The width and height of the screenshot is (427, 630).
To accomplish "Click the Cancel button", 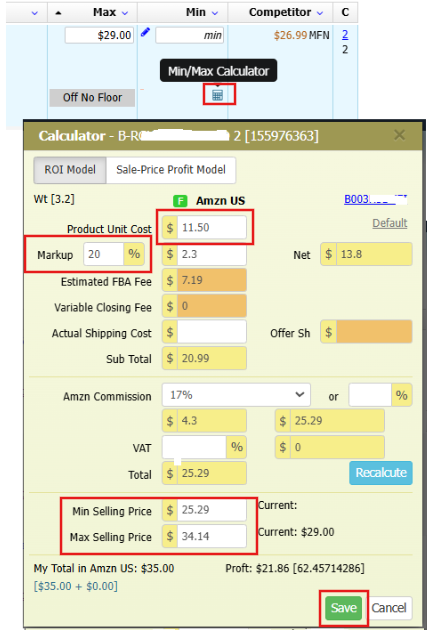I will 389,608.
